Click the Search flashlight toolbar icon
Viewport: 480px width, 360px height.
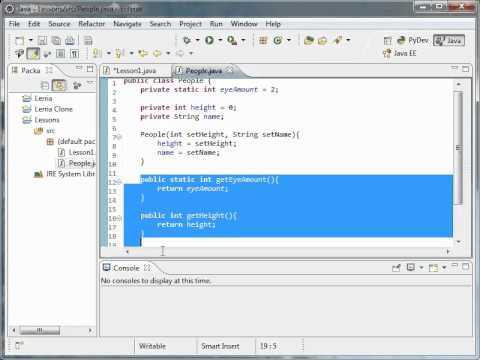tap(338, 40)
